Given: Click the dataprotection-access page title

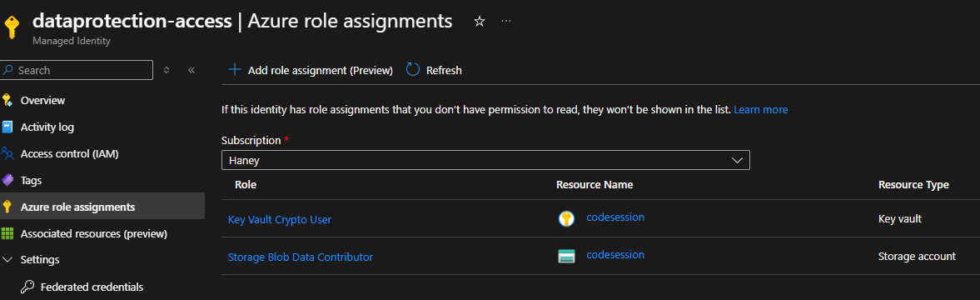Looking at the screenshot, I should 132,21.
